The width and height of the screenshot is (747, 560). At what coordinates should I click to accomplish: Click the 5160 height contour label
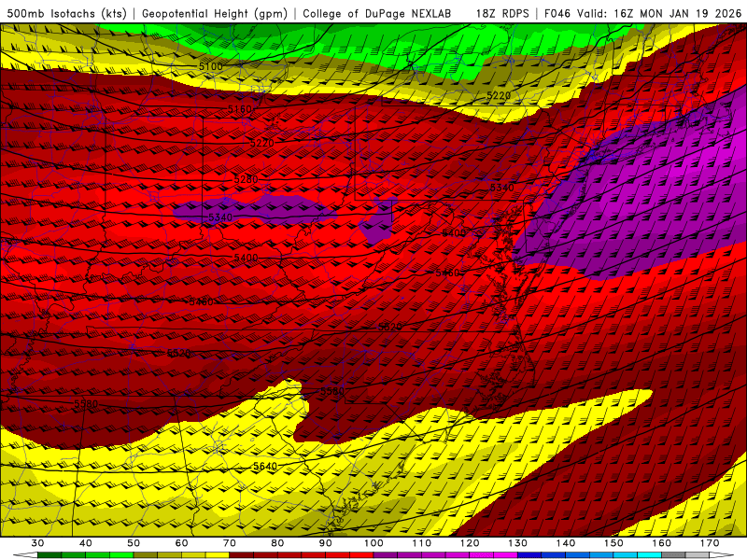click(240, 109)
